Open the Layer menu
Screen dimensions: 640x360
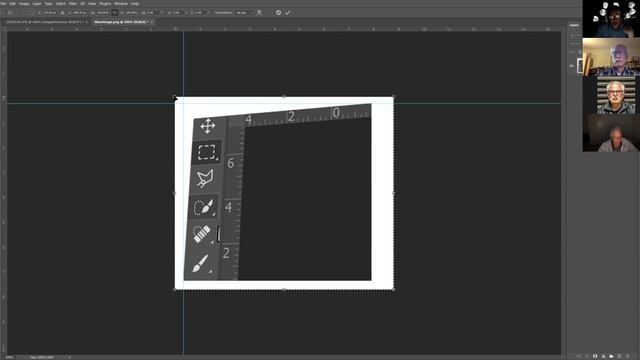37,4
